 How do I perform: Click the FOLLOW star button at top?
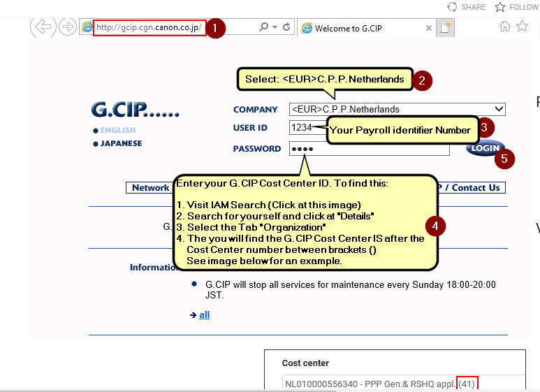516,7
